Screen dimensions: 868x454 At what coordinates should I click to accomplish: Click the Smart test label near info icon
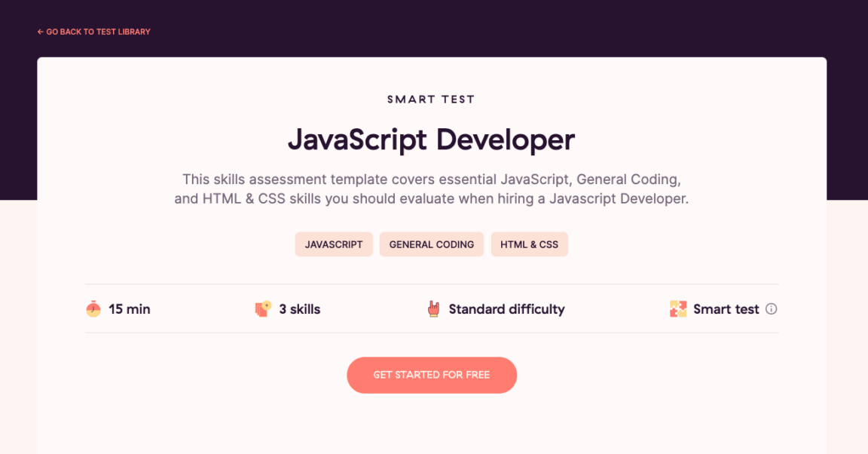click(726, 308)
